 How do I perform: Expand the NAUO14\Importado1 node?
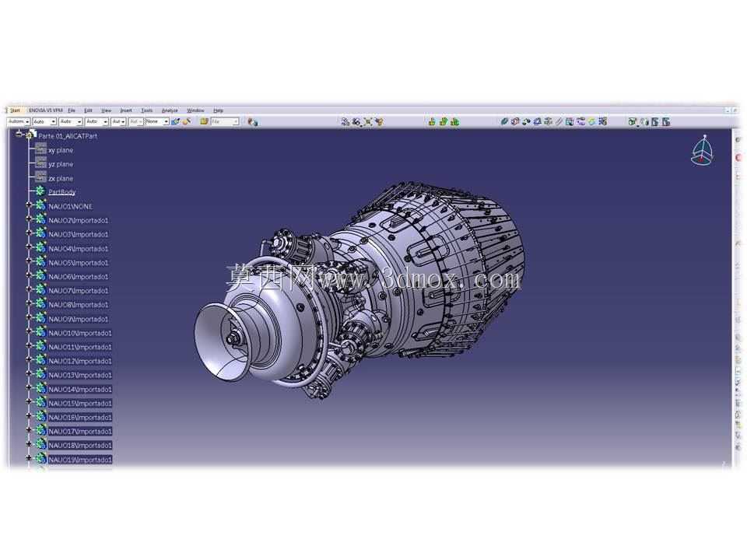29,388
